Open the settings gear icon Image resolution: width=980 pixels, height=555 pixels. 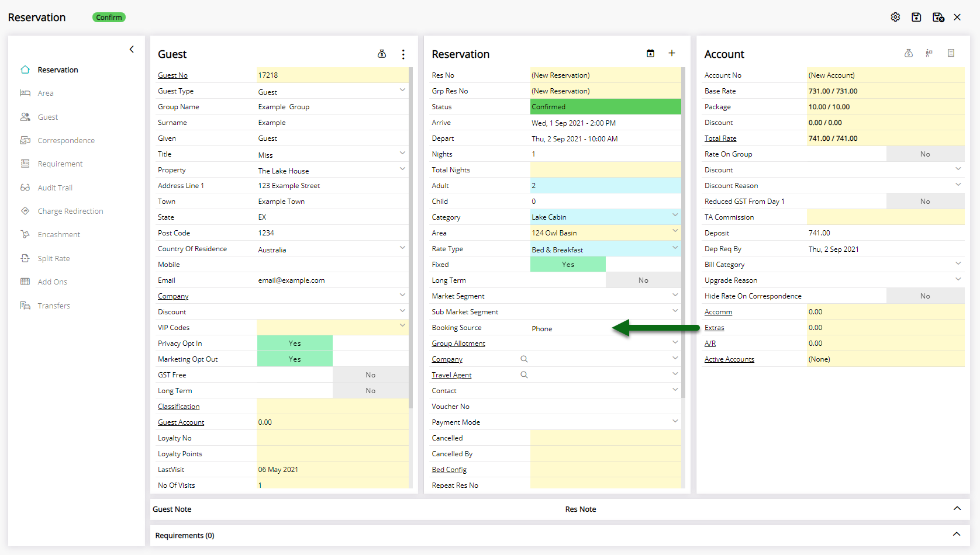pos(895,17)
